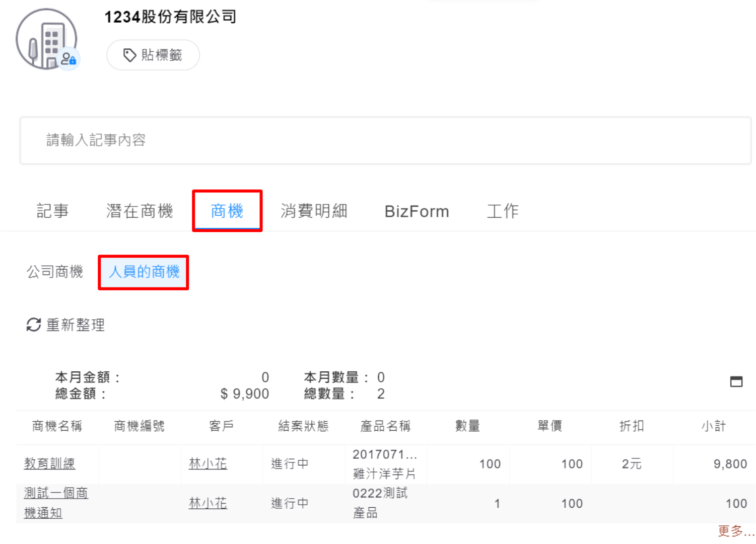Image resolution: width=756 pixels, height=544 pixels.
Task: Select the 公司商機 sub-tab
Action: pos(55,272)
